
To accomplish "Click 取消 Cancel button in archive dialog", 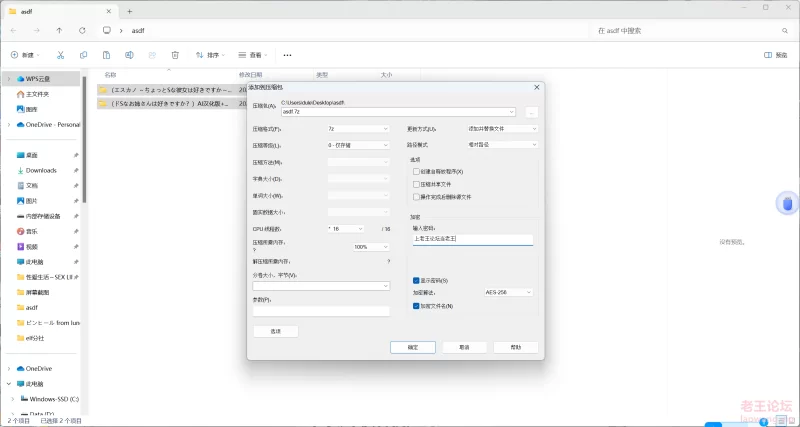I will pos(464,347).
